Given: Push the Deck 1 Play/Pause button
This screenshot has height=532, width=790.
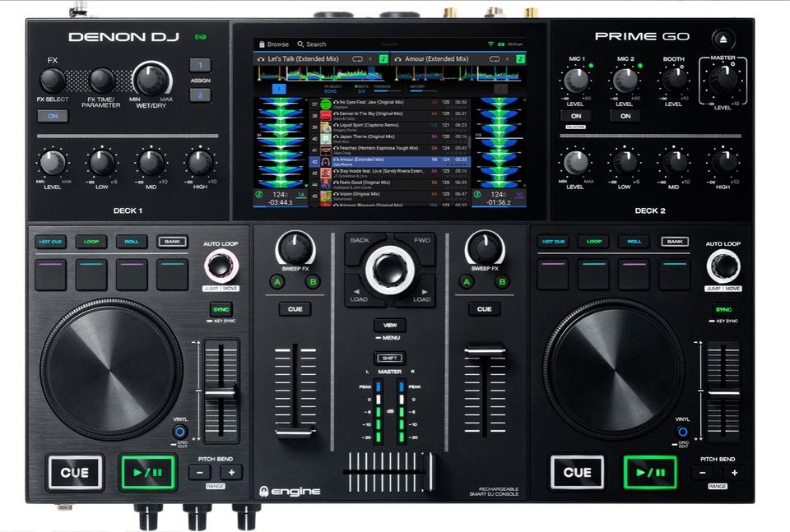Looking at the screenshot, I should 147,473.
